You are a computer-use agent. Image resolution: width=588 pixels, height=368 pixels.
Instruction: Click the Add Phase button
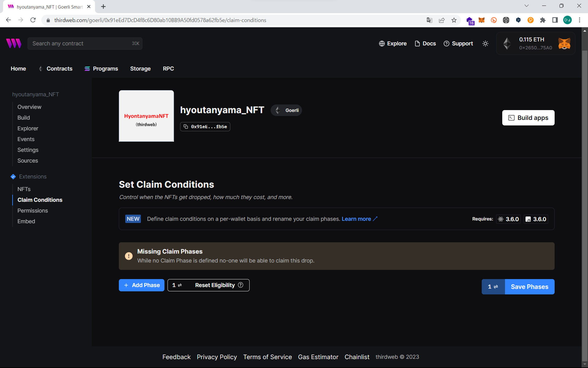pyautogui.click(x=141, y=285)
